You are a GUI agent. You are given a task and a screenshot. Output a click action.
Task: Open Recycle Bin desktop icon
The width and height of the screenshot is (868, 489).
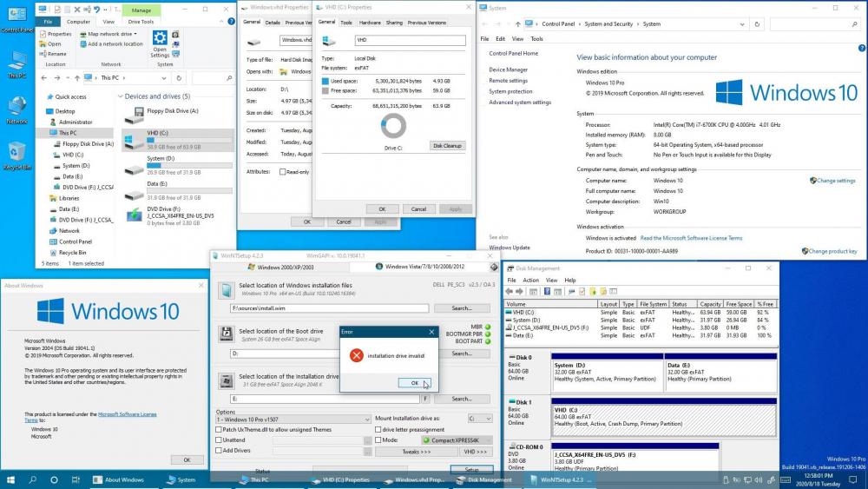pyautogui.click(x=16, y=154)
